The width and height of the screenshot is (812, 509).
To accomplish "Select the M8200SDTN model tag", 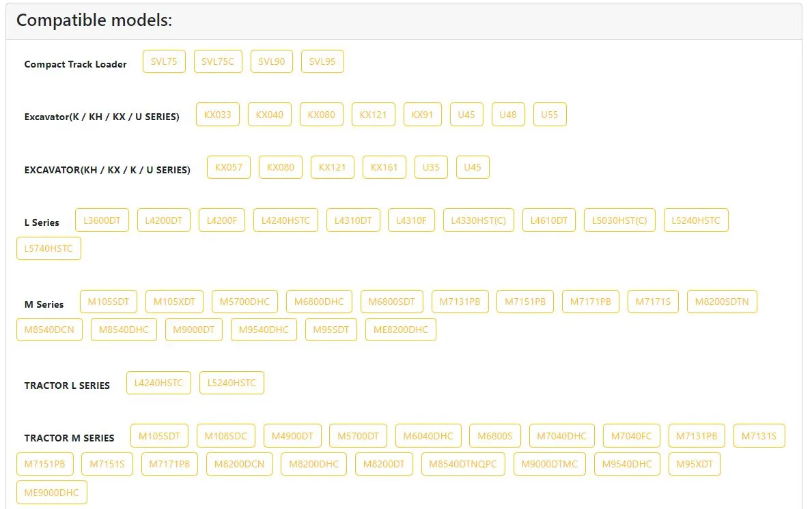I will 722,302.
